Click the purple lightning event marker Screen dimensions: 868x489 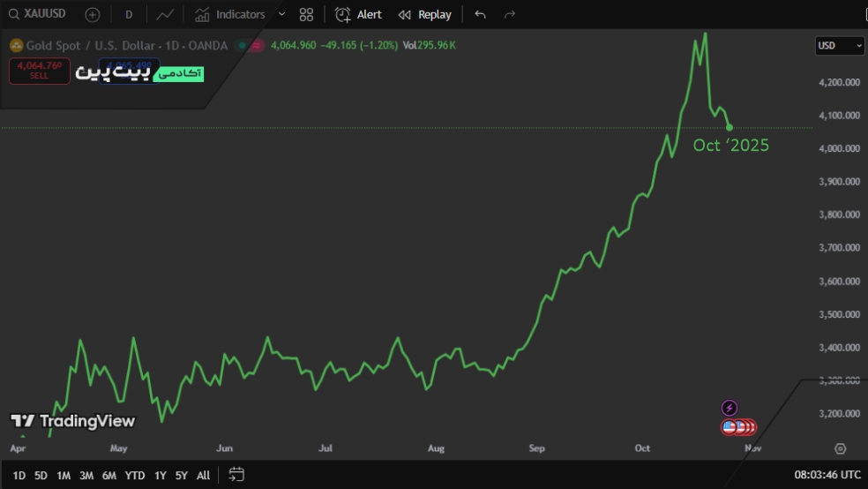pyautogui.click(x=730, y=408)
